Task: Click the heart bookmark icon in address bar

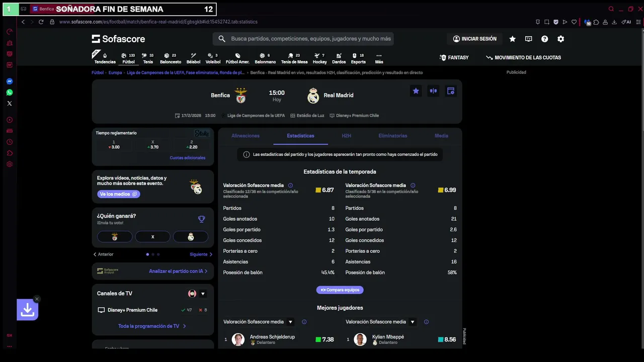Action: [x=574, y=22]
